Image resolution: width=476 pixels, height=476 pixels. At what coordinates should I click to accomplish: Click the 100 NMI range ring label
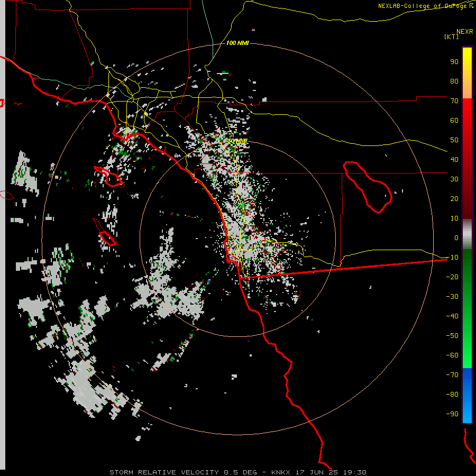coord(237,43)
